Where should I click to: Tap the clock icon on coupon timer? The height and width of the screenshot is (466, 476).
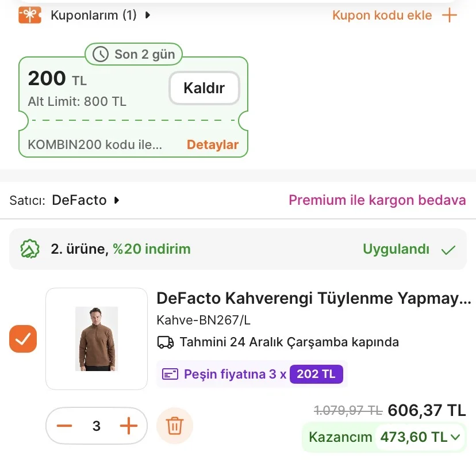[101, 54]
